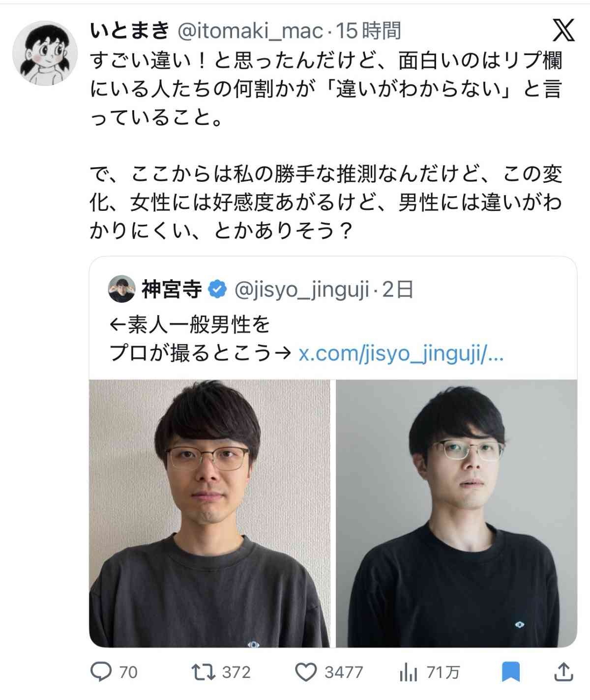Toggle the blue bookmark icon
Image resolution: width=590 pixels, height=700 pixels.
click(510, 672)
